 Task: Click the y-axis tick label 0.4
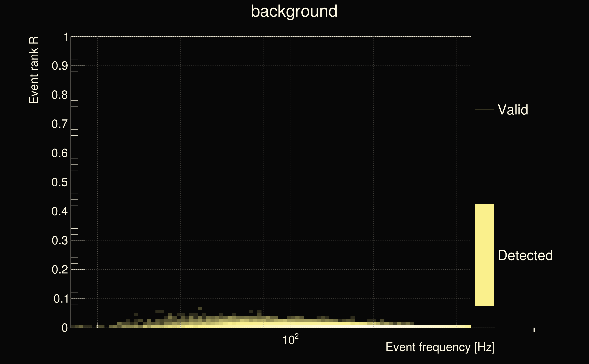pos(60,212)
